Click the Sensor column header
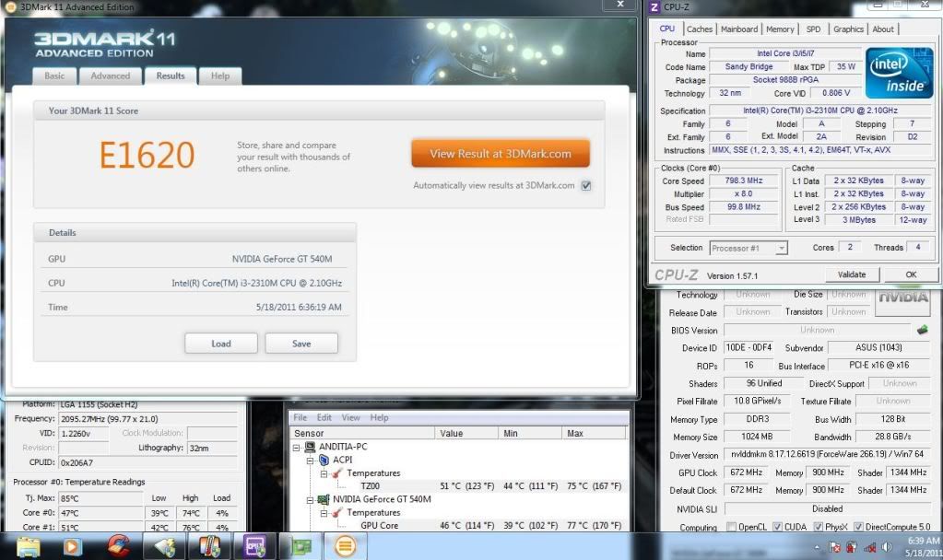The height and width of the screenshot is (560, 943). (x=362, y=433)
